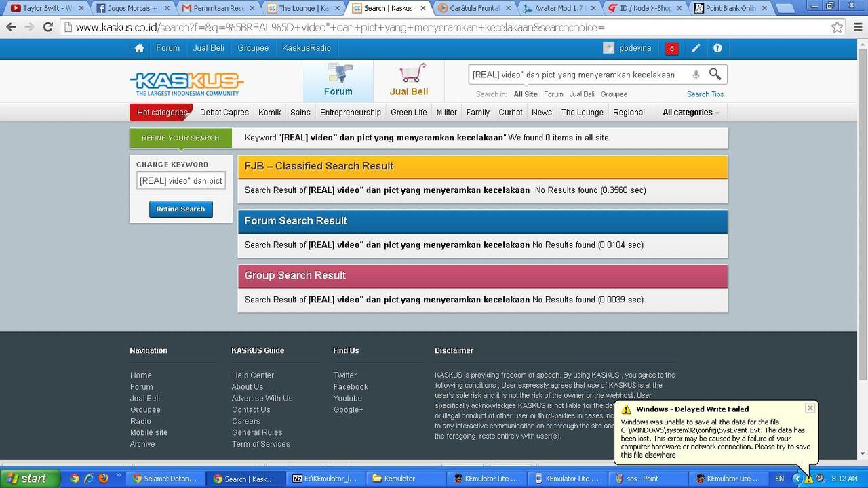Launch Internet Explorer from quick launch

click(89, 478)
